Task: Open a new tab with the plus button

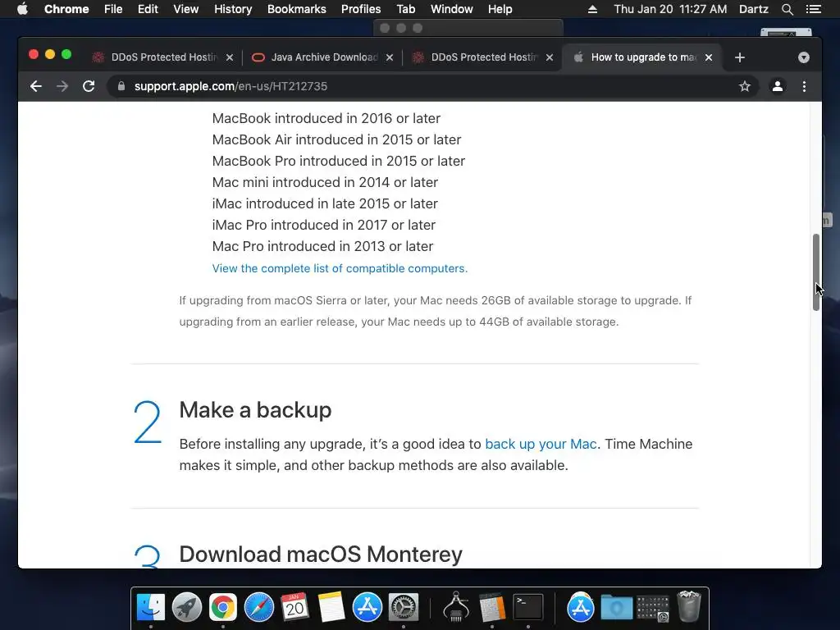Action: 740,57
